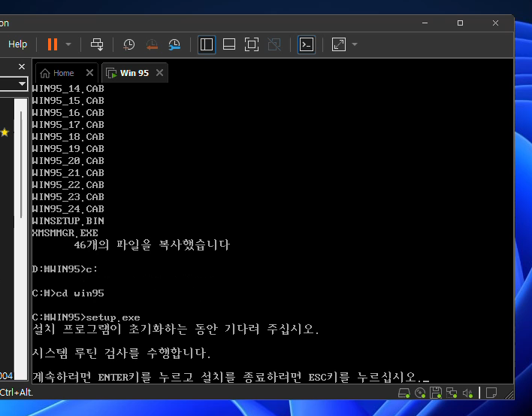The image size is (532, 416).
Task: Click the network adapter status icon
Action: [452, 393]
